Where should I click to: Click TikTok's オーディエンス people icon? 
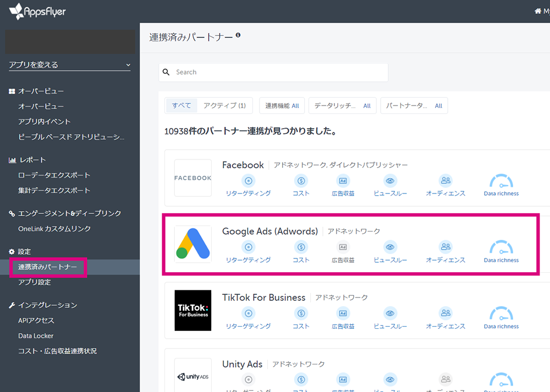point(446,313)
